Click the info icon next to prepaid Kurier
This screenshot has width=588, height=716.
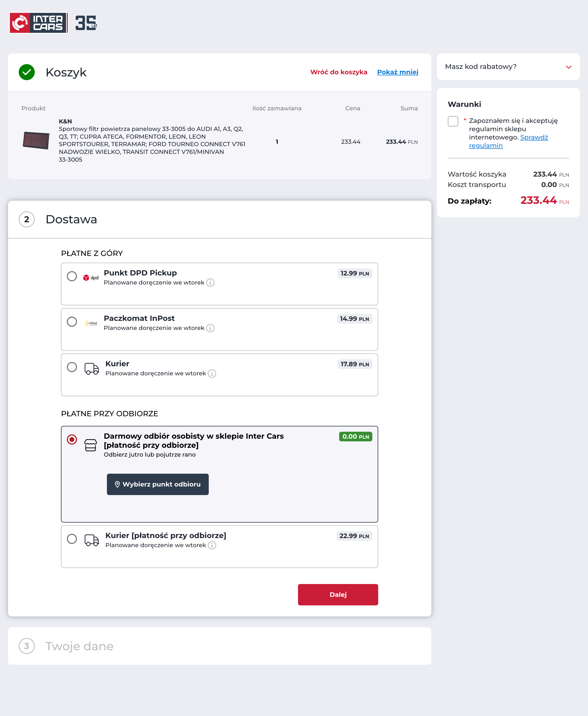[212, 373]
